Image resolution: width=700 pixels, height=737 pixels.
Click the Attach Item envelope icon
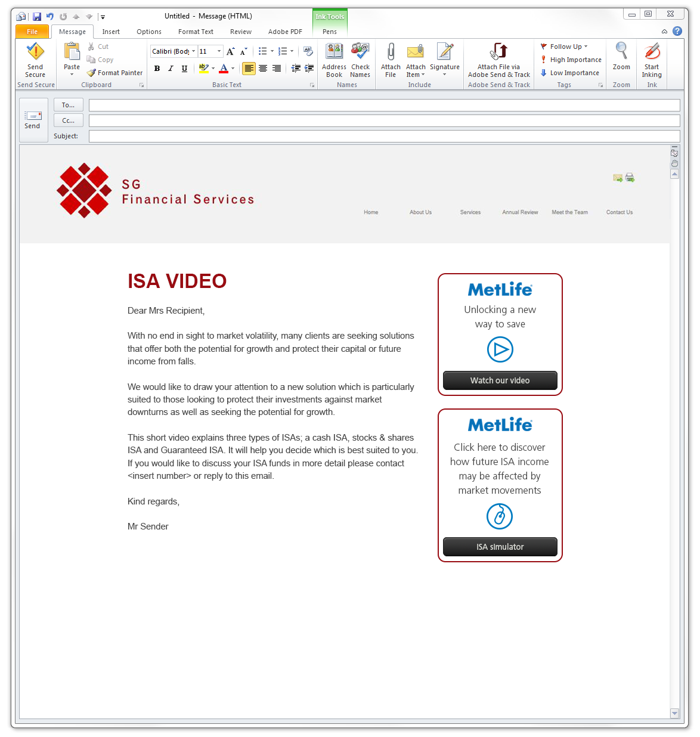(416, 52)
